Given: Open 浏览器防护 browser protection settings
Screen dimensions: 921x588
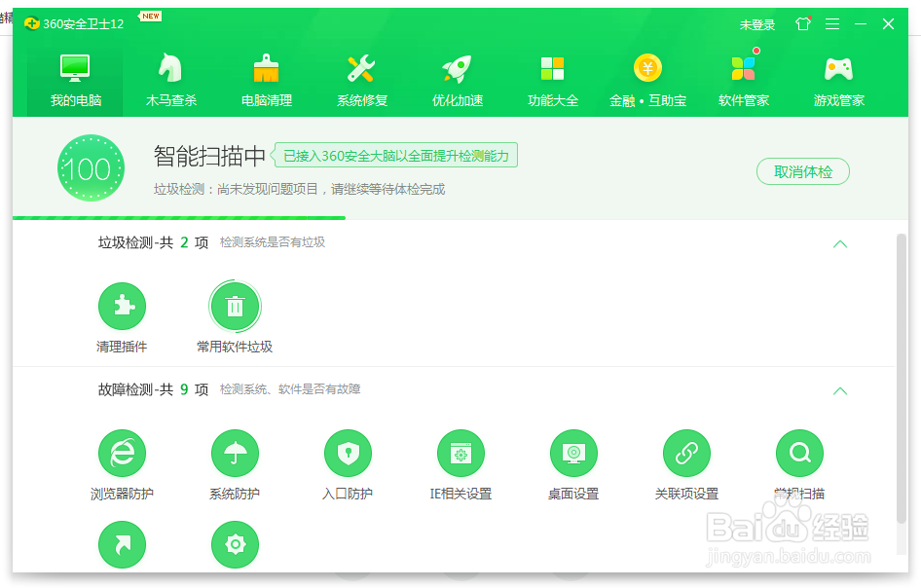Looking at the screenshot, I should pyautogui.click(x=122, y=453).
